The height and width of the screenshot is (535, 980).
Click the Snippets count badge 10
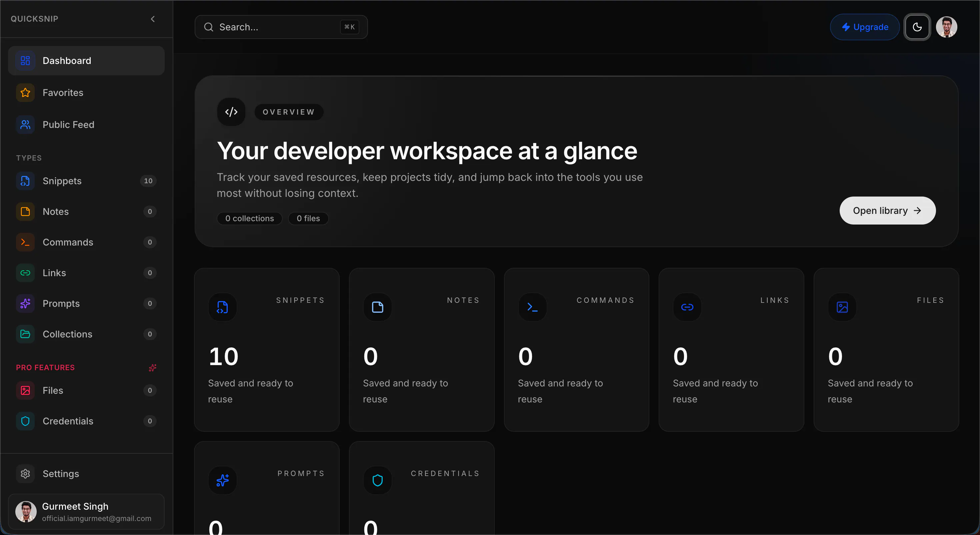click(148, 181)
